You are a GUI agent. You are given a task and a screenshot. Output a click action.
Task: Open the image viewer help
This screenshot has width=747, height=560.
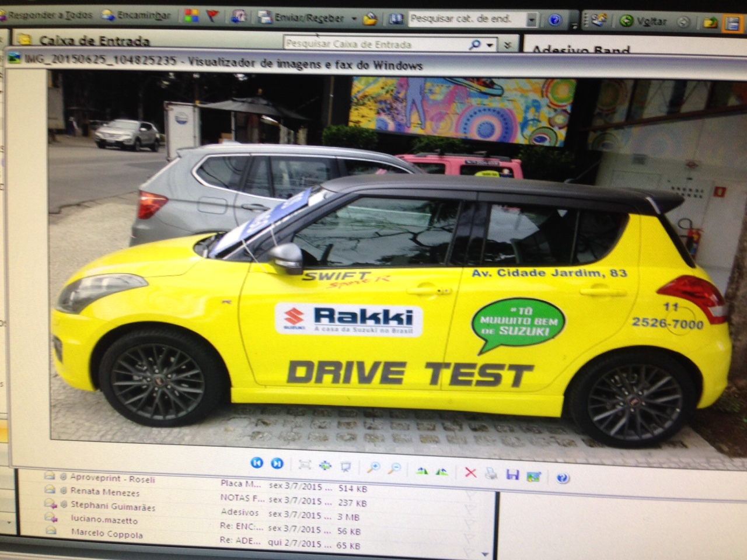[563, 478]
